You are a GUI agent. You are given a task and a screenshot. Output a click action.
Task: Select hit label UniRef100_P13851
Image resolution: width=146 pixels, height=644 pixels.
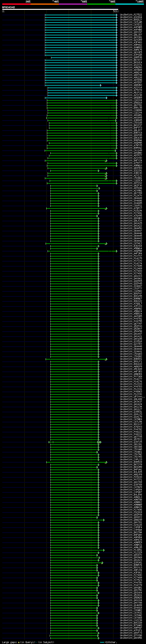point(131,550)
